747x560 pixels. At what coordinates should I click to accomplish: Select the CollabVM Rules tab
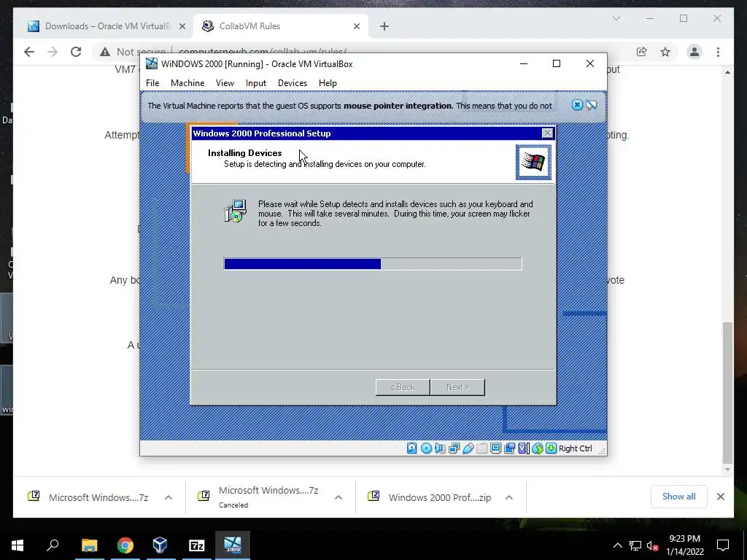(279, 26)
